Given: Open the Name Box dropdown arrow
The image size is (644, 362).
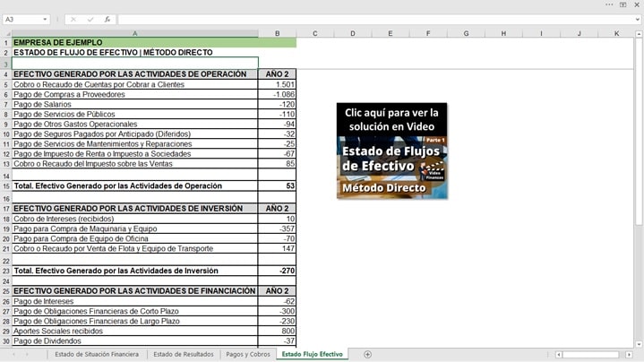Looking at the screenshot, I should tap(46, 19).
